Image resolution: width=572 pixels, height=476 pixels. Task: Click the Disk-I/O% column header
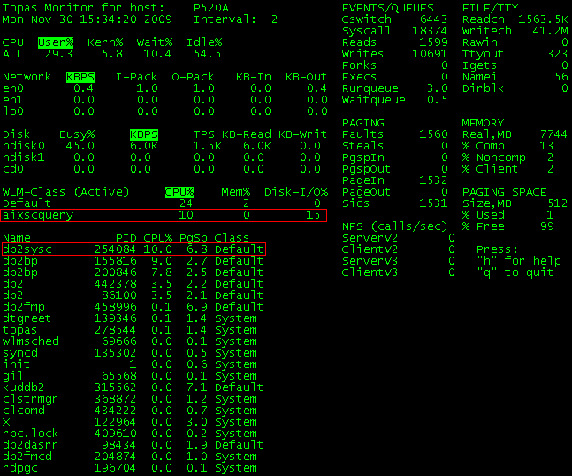[296, 192]
